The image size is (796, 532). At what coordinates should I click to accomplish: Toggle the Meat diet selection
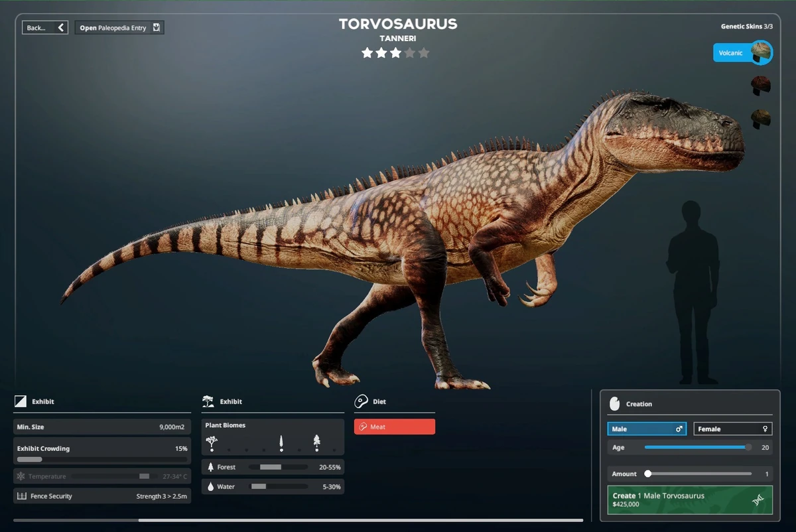pos(394,427)
